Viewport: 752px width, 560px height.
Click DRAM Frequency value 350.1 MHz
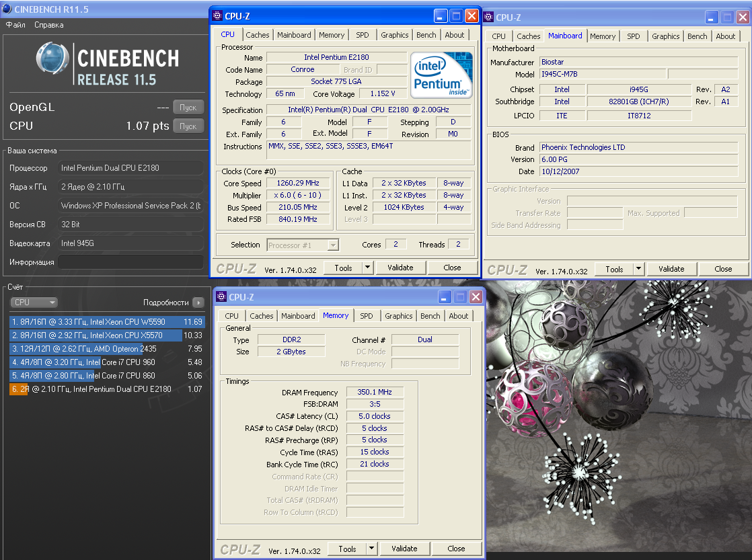(375, 392)
